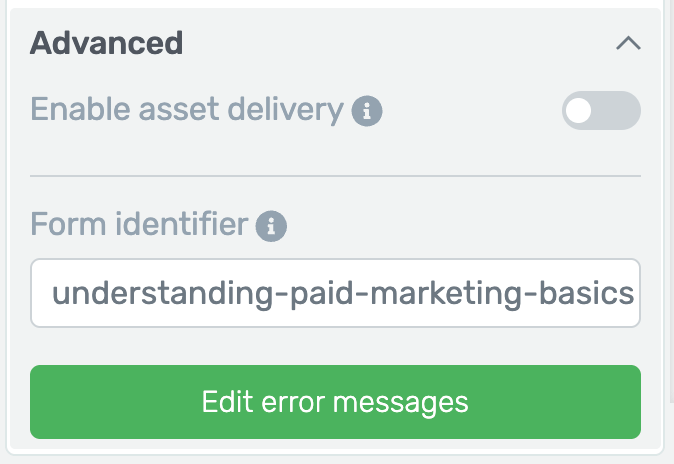Turn on asset delivery with the switch knob
The image size is (674, 464).
point(579,111)
